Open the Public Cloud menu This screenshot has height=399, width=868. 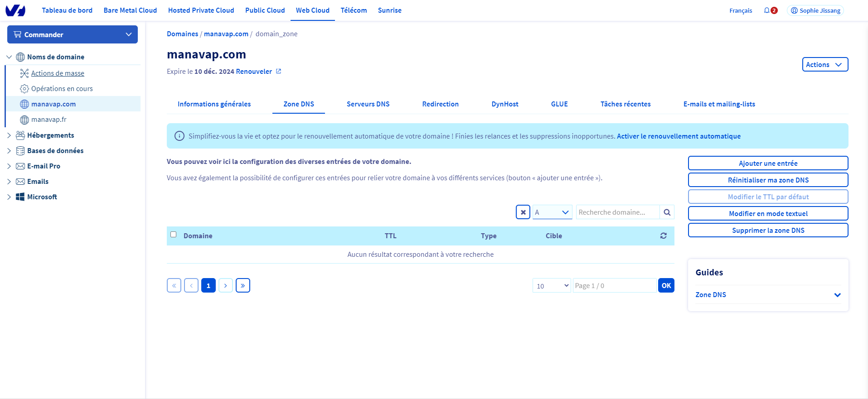tap(265, 10)
